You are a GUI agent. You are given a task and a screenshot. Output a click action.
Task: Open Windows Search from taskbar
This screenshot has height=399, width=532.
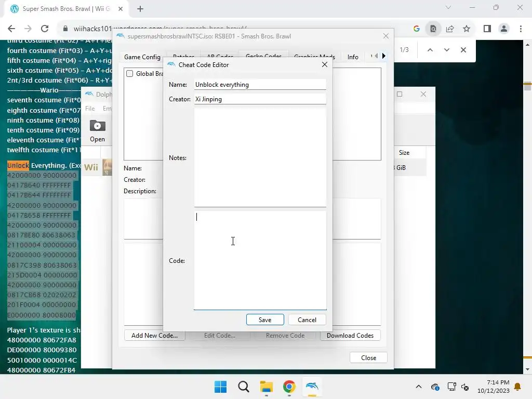[x=243, y=387]
